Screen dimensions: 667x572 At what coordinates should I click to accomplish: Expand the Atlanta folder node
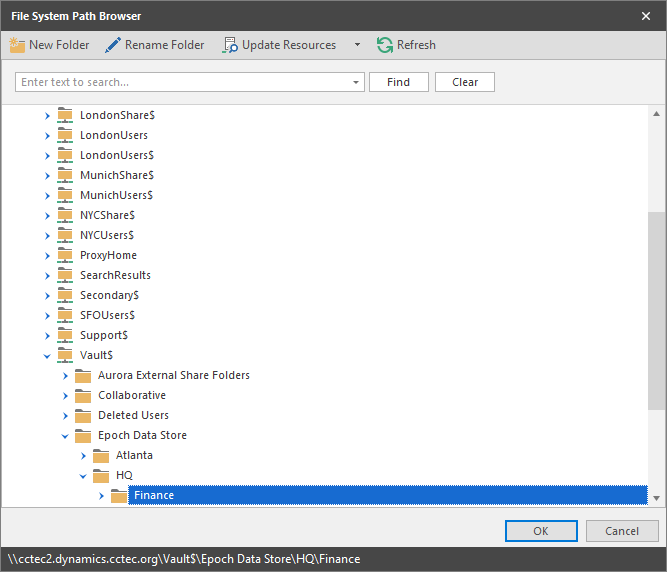[x=83, y=456]
